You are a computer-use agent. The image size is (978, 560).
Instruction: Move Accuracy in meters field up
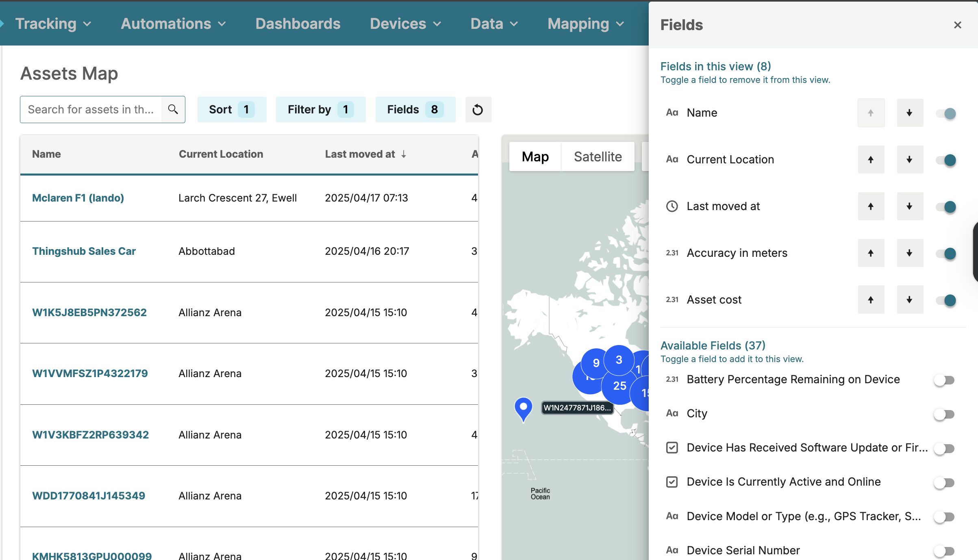click(871, 253)
